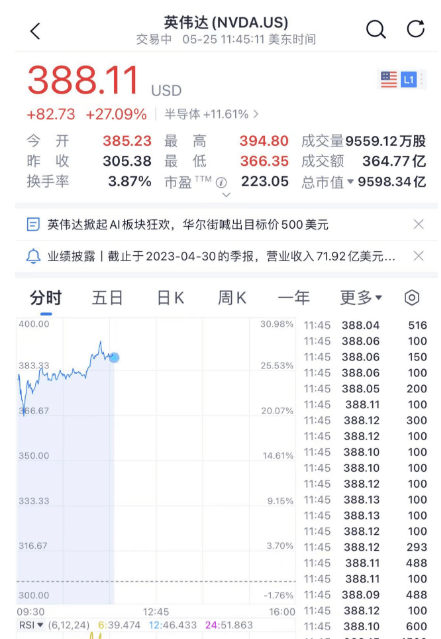This screenshot has height=639, width=441.
Task: Tap the US flag market icon
Action: click(388, 79)
